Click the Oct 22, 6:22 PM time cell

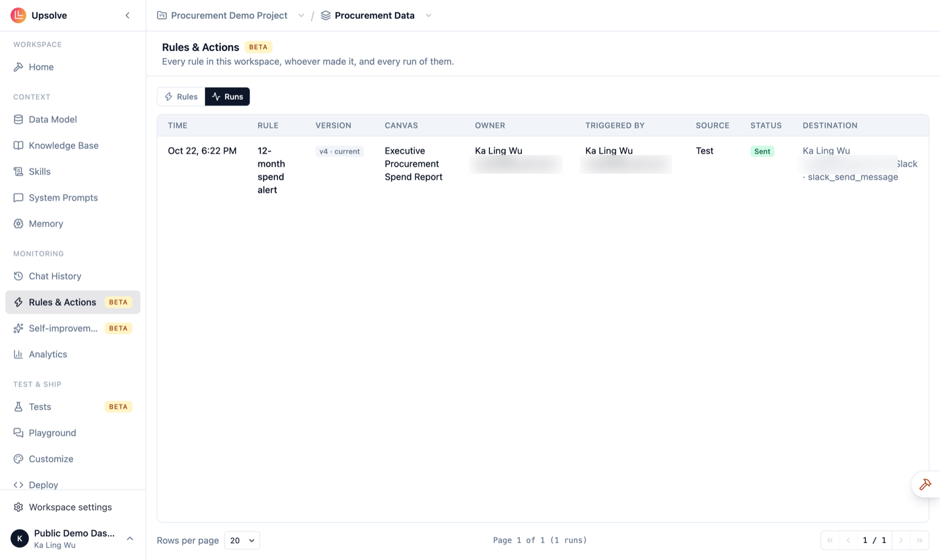[202, 151]
